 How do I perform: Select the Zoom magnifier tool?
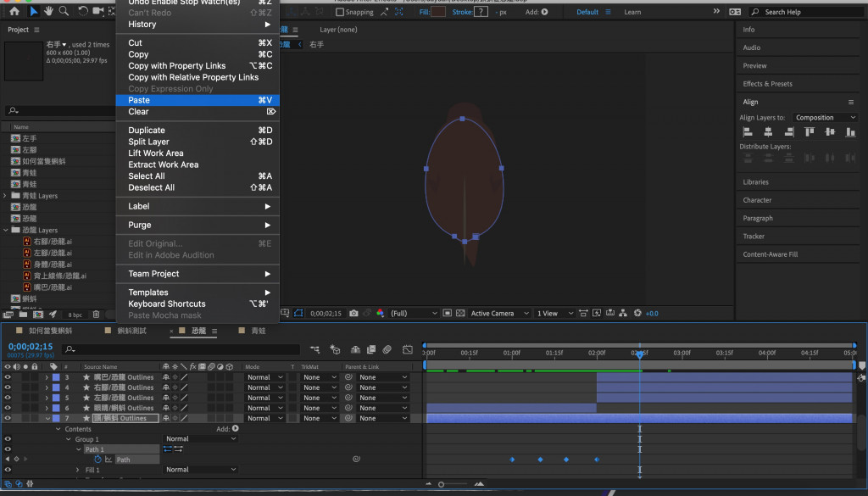[64, 11]
